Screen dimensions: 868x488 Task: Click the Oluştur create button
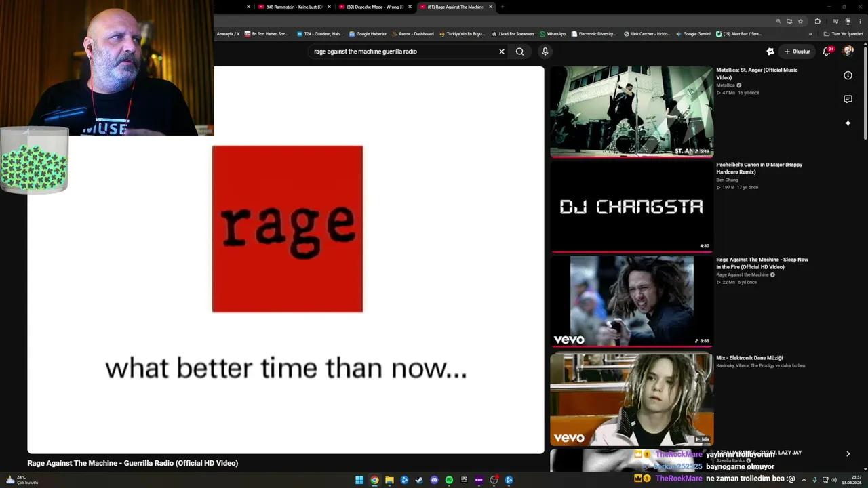coord(797,52)
